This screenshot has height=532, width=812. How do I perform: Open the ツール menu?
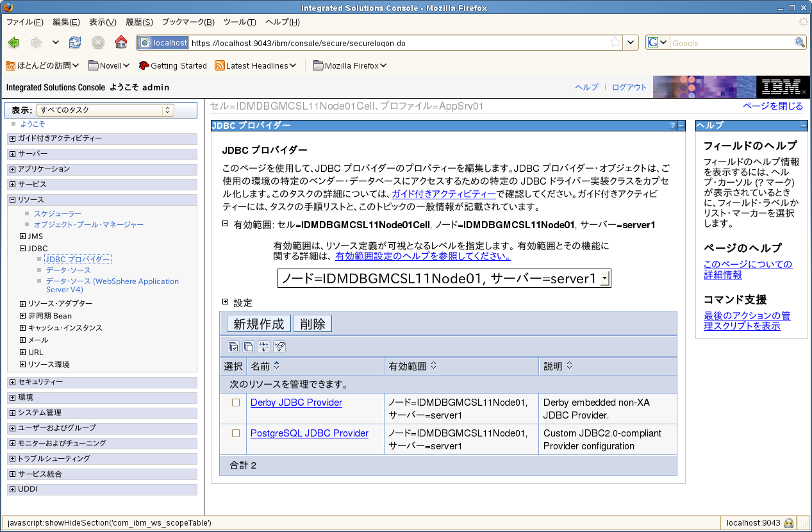coord(240,22)
